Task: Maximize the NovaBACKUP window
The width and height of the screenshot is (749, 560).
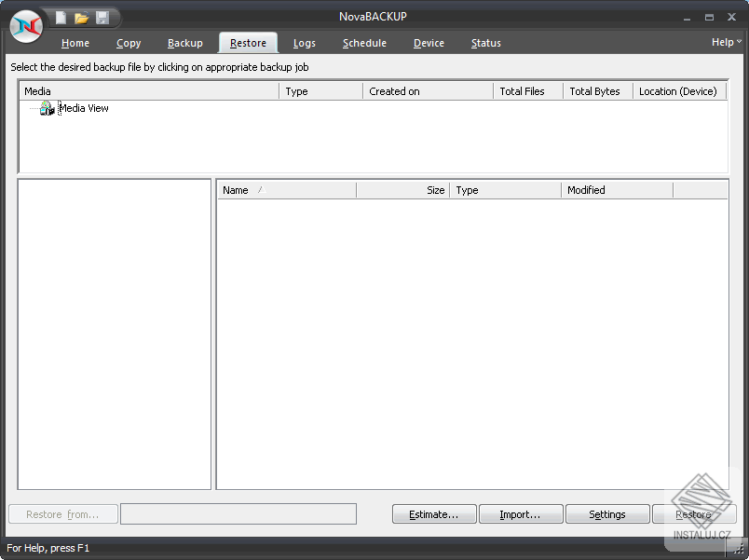Action: tap(709, 18)
